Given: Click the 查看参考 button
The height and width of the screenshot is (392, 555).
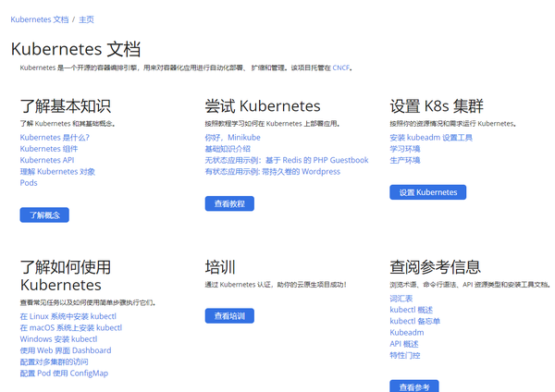Looking at the screenshot, I should 414,386.
